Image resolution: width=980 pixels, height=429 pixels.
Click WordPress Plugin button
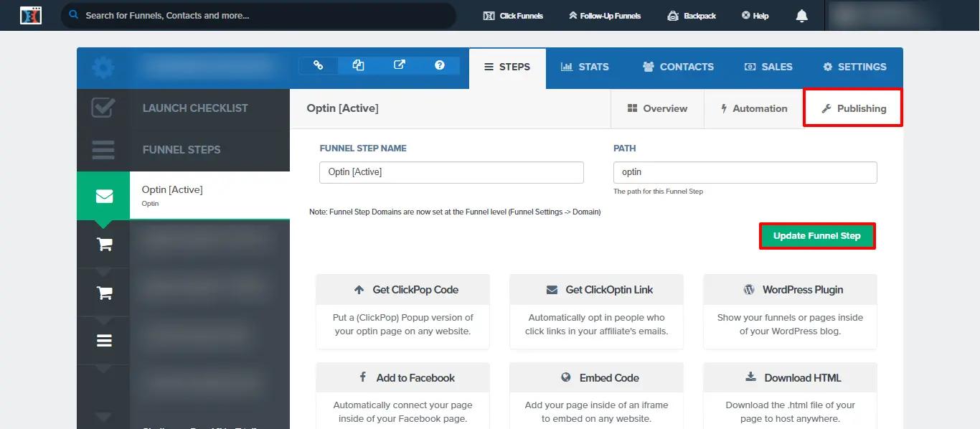click(x=790, y=290)
